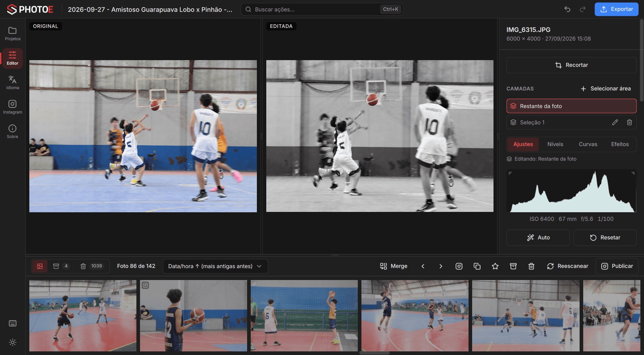The height and width of the screenshot is (355, 644).
Task: Favorite this photo with star icon
Action: point(495,266)
